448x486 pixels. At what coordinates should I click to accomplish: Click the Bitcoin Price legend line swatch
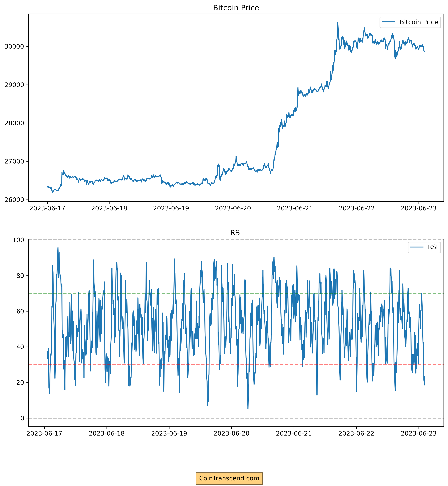coord(389,22)
